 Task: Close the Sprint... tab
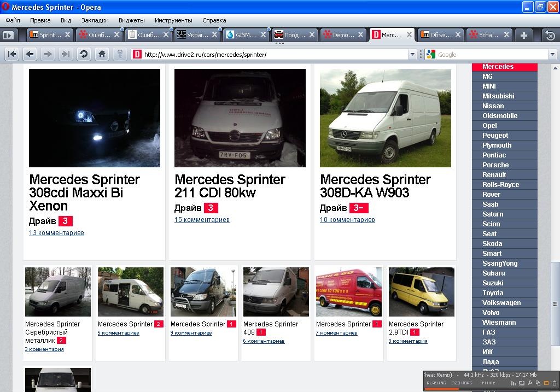tap(67, 34)
